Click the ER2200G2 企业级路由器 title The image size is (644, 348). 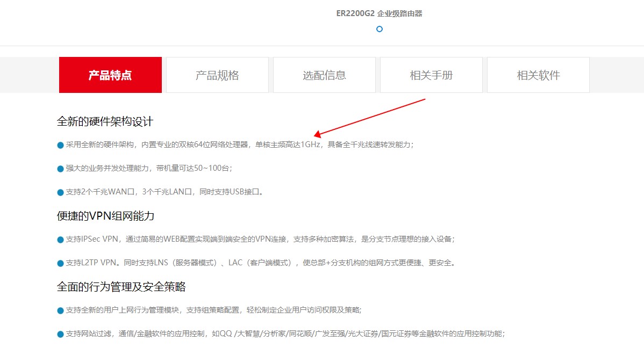(379, 13)
